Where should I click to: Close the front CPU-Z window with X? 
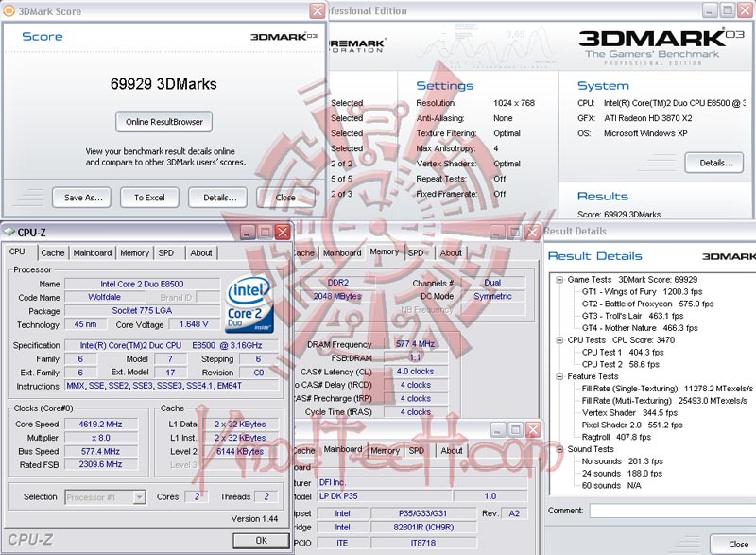(x=283, y=233)
